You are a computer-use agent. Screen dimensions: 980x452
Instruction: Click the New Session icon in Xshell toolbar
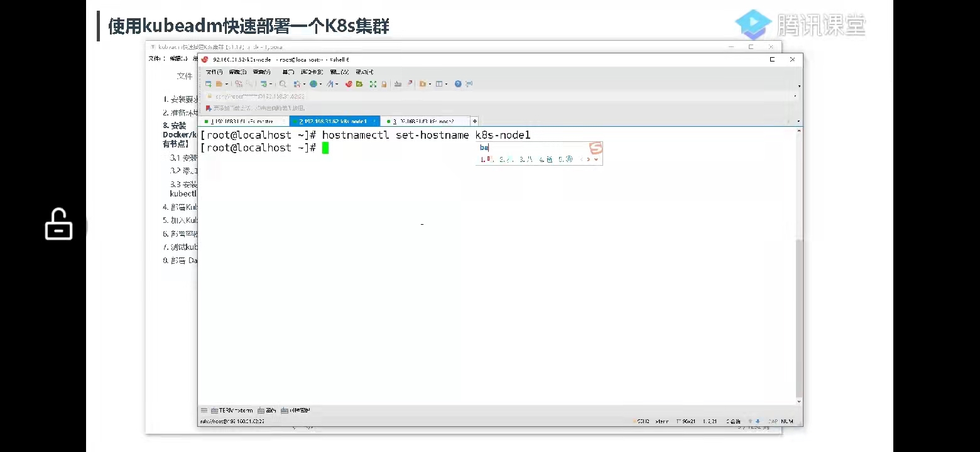click(208, 84)
